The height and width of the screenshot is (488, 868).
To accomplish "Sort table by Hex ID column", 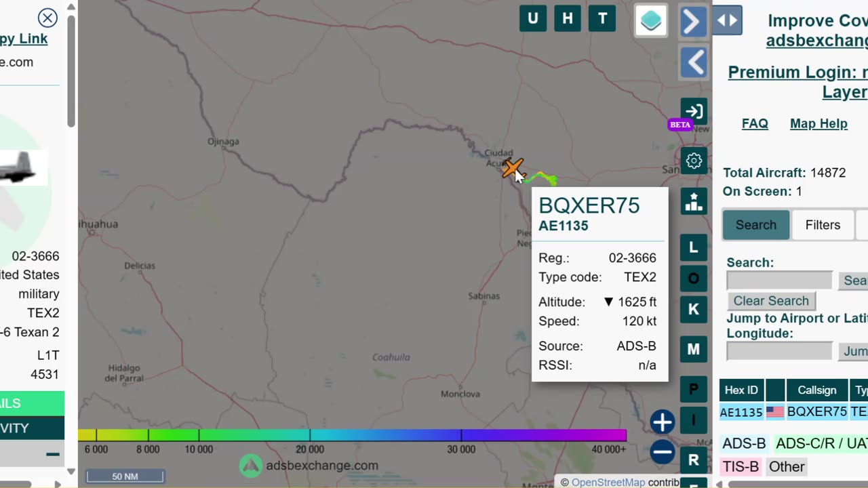I will click(x=741, y=390).
